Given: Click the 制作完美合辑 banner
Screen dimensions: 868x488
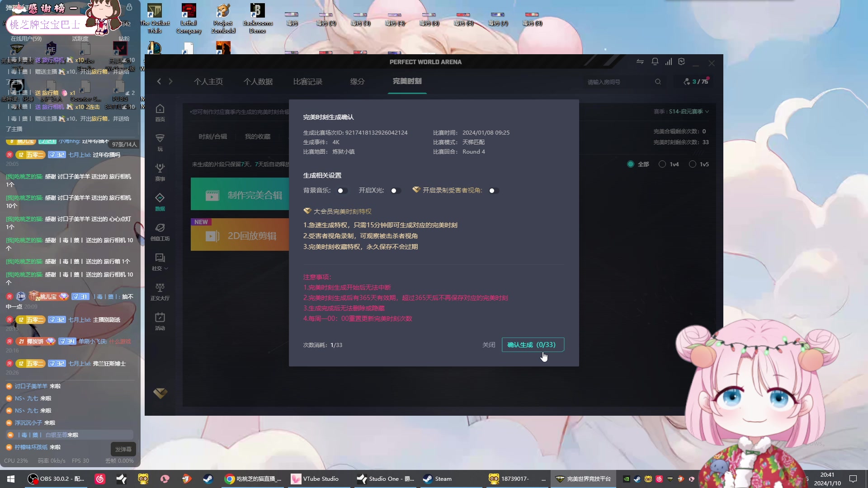Looking at the screenshot, I should click(240, 194).
